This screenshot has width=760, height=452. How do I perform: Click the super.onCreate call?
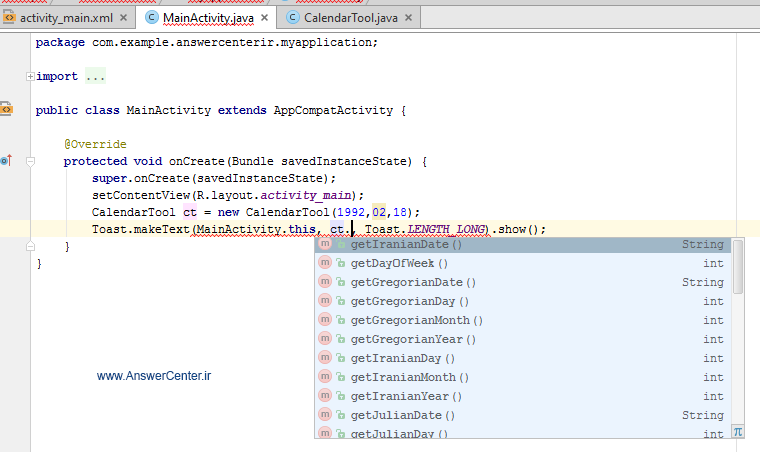pyautogui.click(x=214, y=178)
